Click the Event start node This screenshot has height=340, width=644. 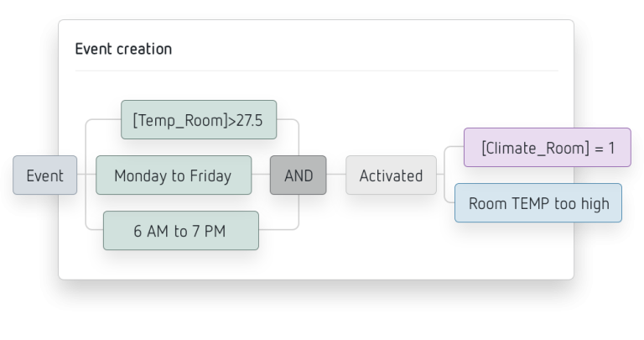[x=44, y=175]
